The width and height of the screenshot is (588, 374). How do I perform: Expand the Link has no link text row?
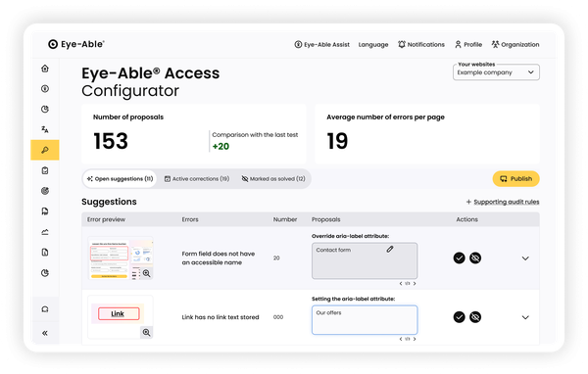[x=525, y=317]
